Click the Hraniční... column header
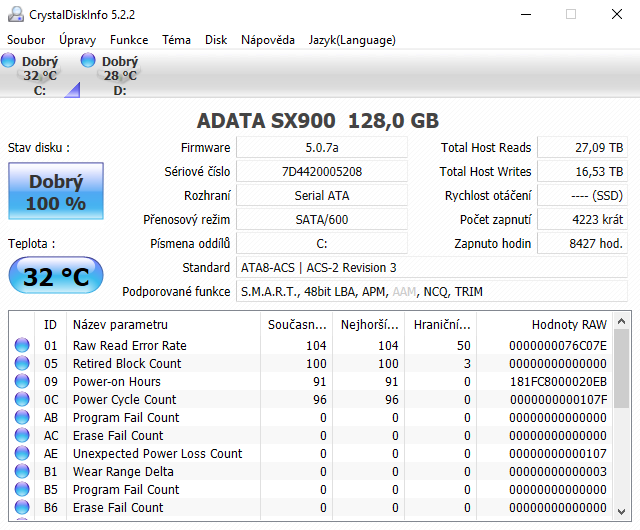The height and width of the screenshot is (530, 640). point(441,325)
